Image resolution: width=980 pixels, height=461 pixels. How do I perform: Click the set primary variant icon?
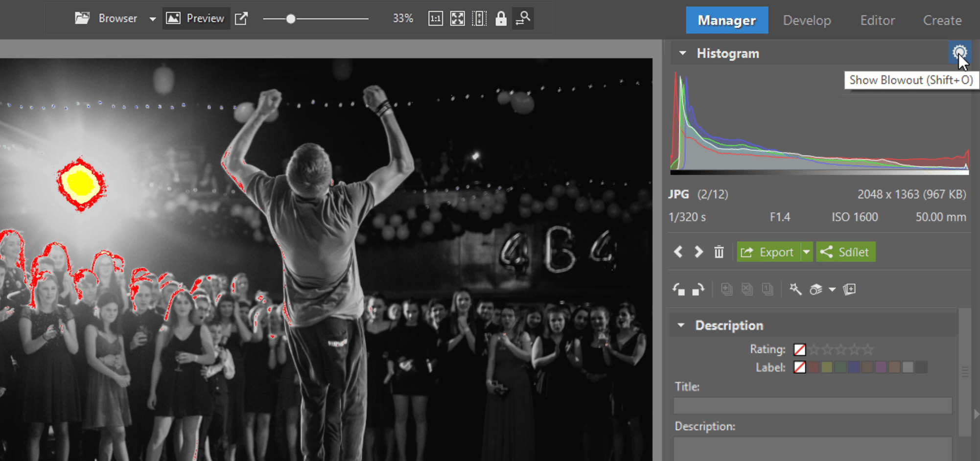point(767,290)
